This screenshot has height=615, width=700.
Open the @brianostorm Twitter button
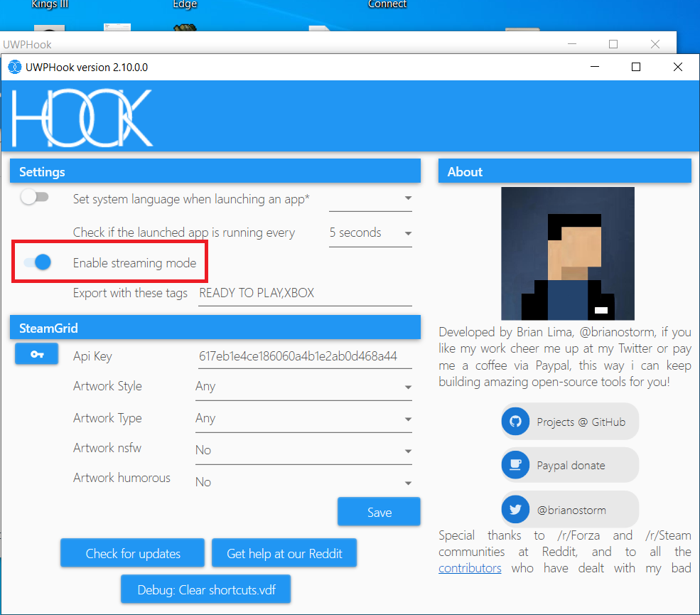point(570,509)
